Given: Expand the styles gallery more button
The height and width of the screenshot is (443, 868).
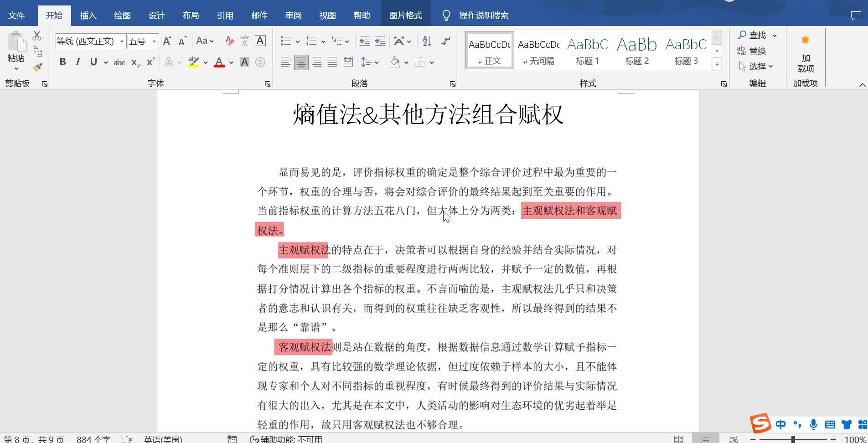Looking at the screenshot, I should pyautogui.click(x=717, y=65).
